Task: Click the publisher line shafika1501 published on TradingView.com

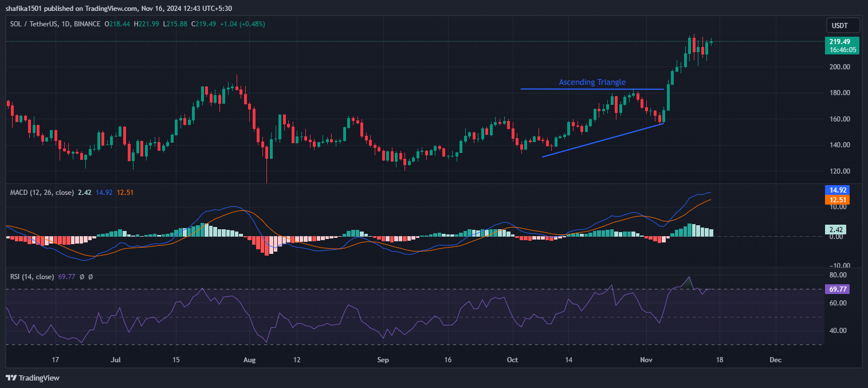Action: coord(119,7)
